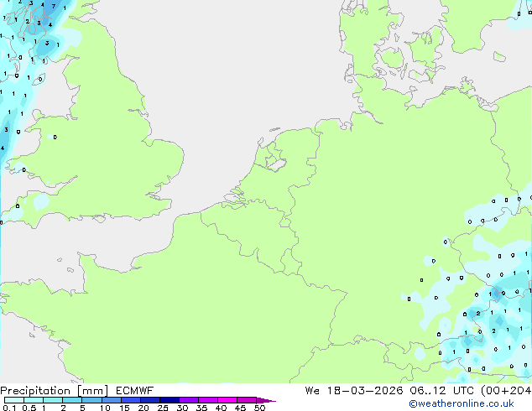Click the legend scale label '45'

pyautogui.click(x=240, y=408)
